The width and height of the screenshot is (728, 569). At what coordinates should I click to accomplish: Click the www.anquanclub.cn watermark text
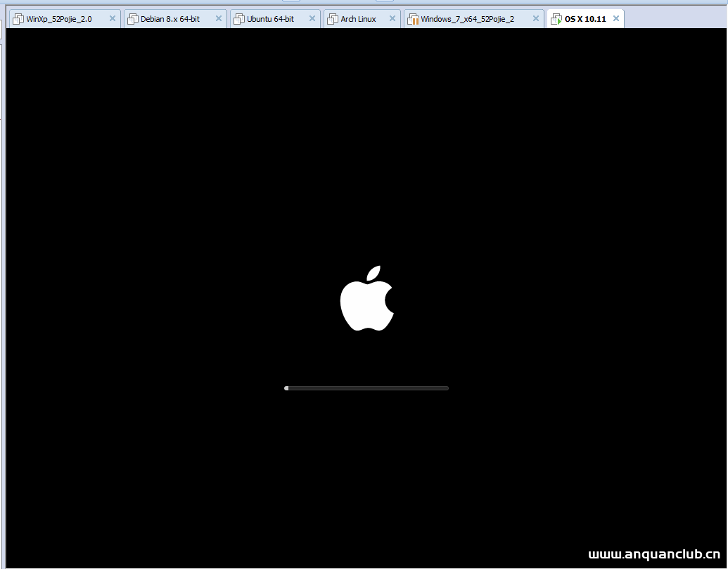(x=653, y=554)
